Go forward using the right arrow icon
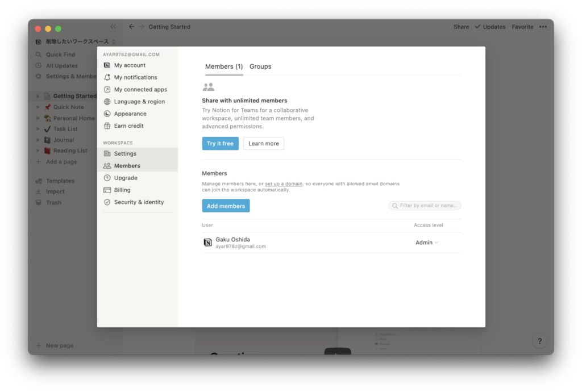The image size is (582, 392). point(142,27)
